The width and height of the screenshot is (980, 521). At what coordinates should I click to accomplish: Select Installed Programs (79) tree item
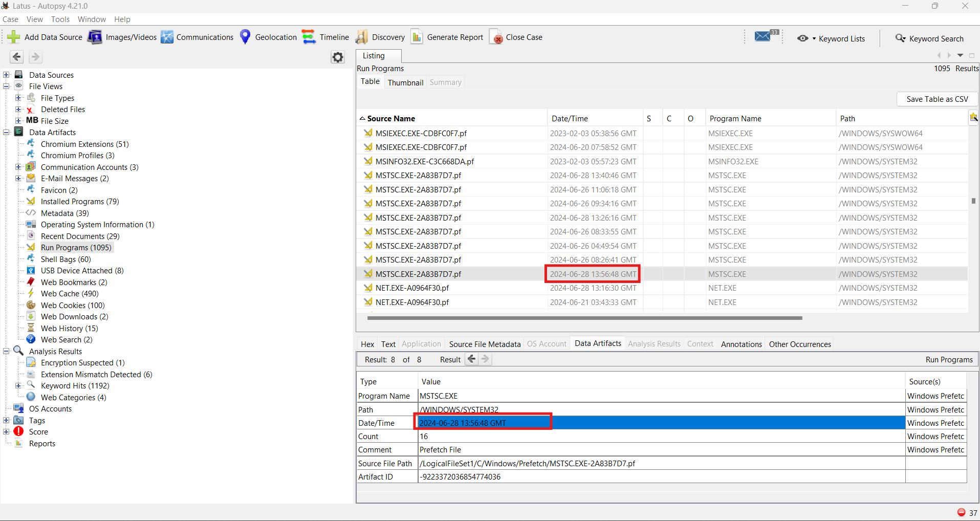(x=80, y=202)
